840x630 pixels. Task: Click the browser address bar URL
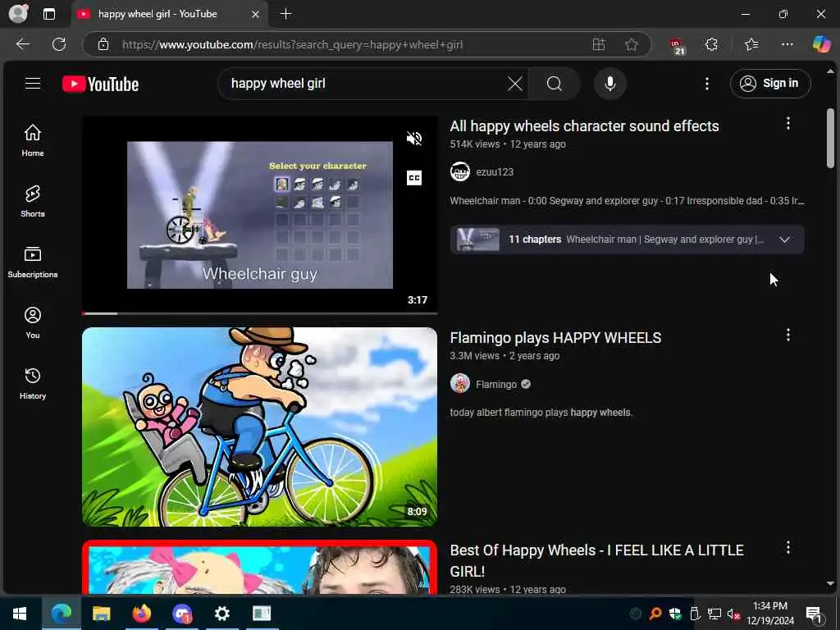pyautogui.click(x=292, y=44)
